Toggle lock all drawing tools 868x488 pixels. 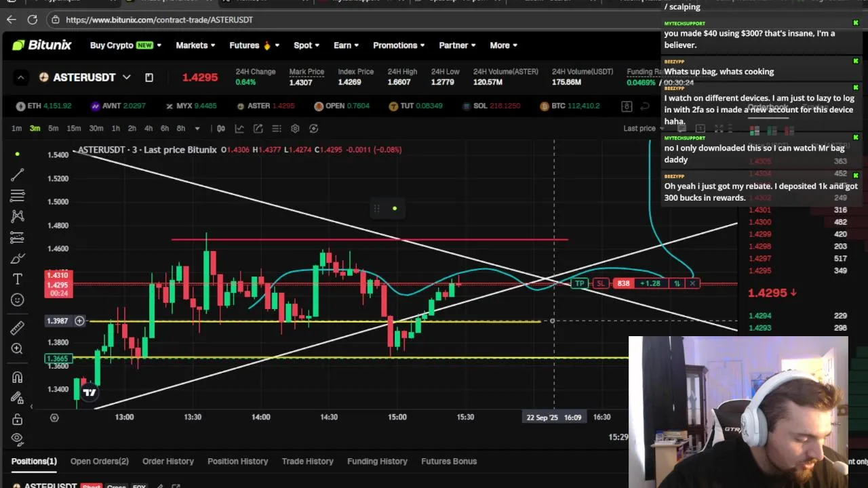tap(18, 419)
